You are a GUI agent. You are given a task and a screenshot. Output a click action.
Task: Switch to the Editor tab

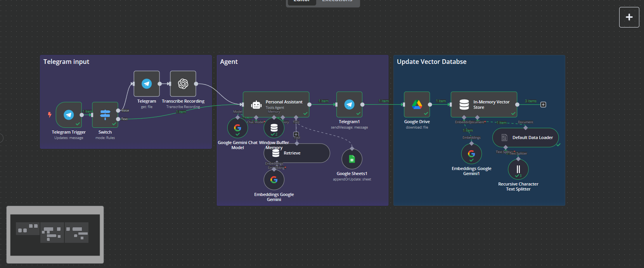pos(301,1)
